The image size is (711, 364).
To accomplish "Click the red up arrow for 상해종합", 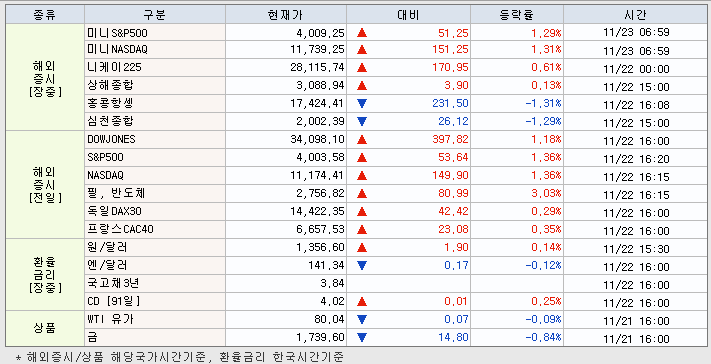I will (362, 86).
